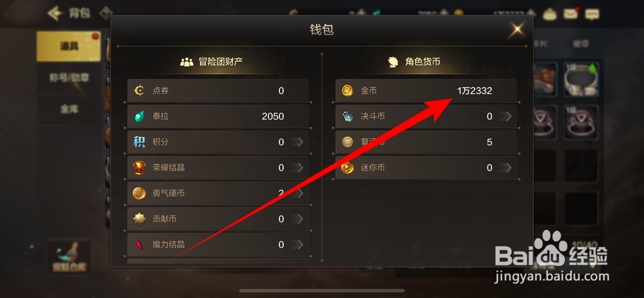Open the 金库 vault tab
The image size is (644, 298).
point(69,109)
